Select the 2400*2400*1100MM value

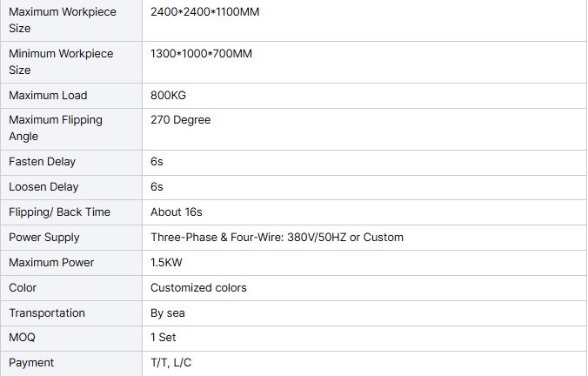(x=204, y=12)
